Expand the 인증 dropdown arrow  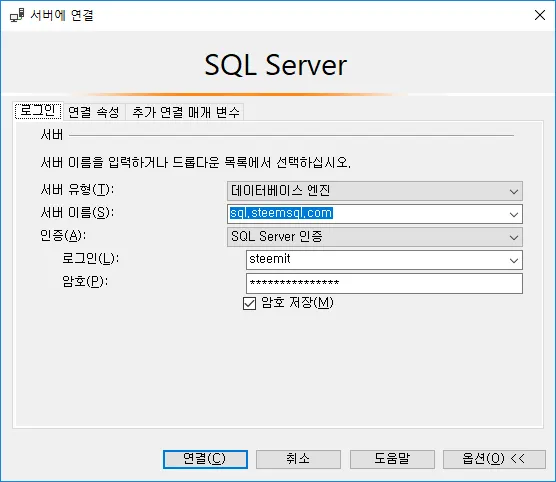pyautogui.click(x=514, y=237)
